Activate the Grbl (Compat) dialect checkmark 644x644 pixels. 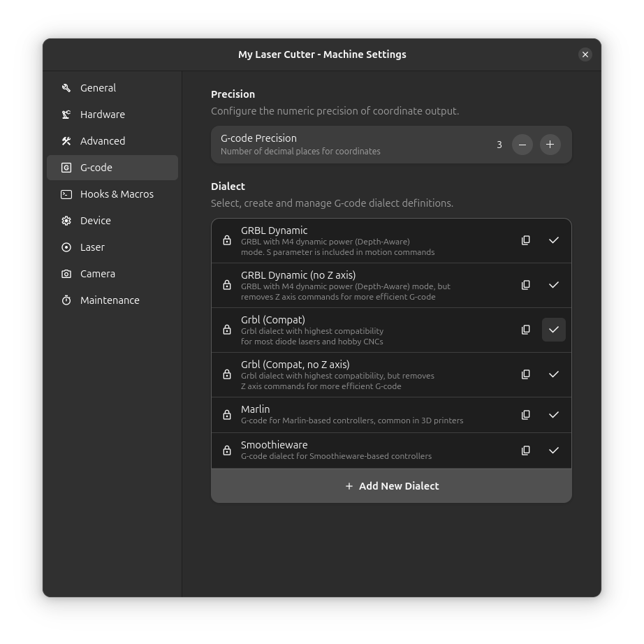click(x=554, y=330)
